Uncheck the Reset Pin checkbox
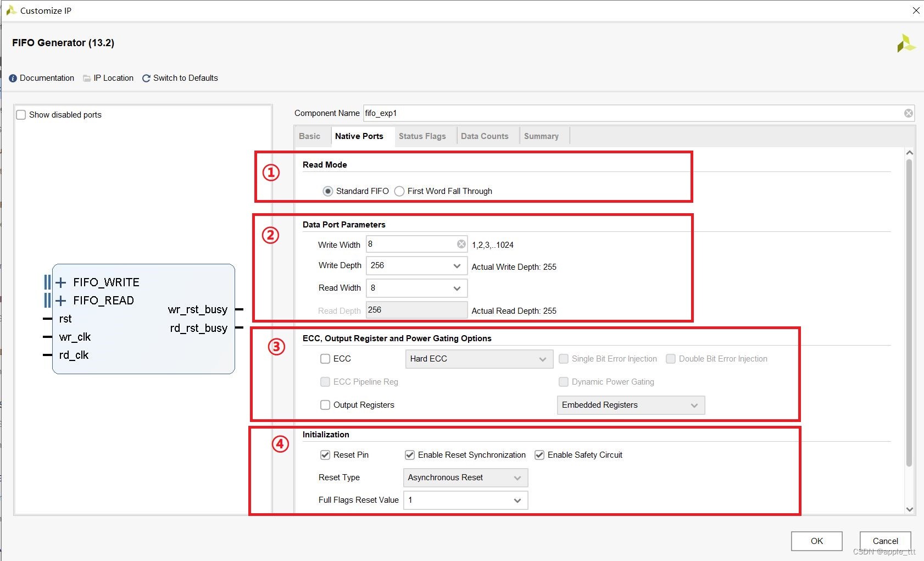 click(325, 455)
